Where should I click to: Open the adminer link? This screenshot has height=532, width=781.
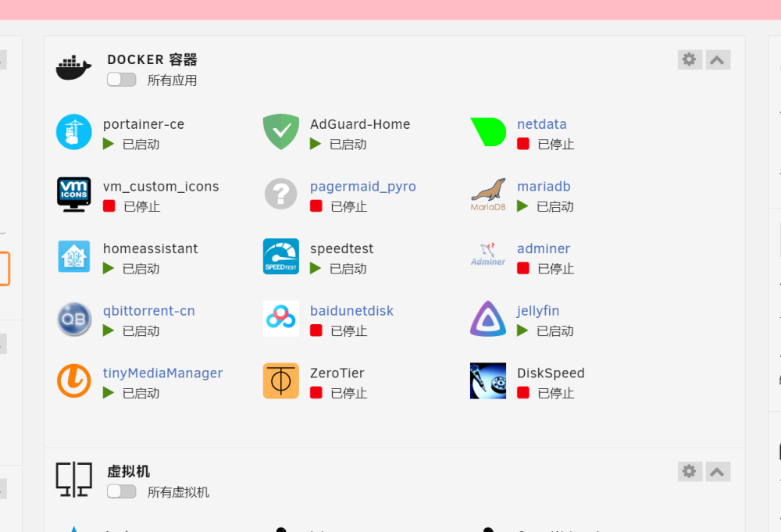click(x=544, y=248)
